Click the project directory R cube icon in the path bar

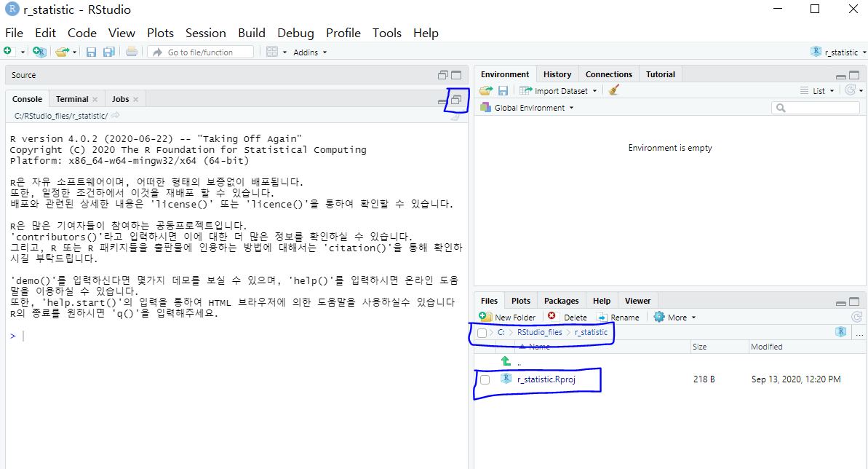(841, 331)
